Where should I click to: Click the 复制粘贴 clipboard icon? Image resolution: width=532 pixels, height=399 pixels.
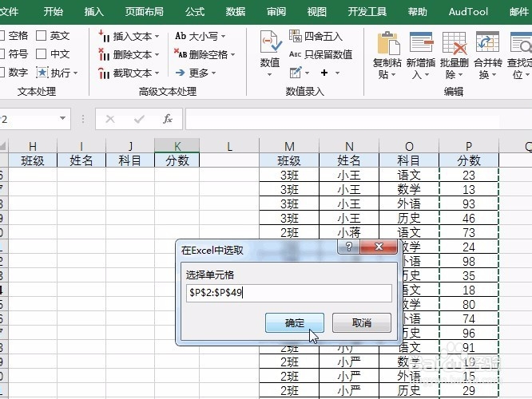coord(388,43)
